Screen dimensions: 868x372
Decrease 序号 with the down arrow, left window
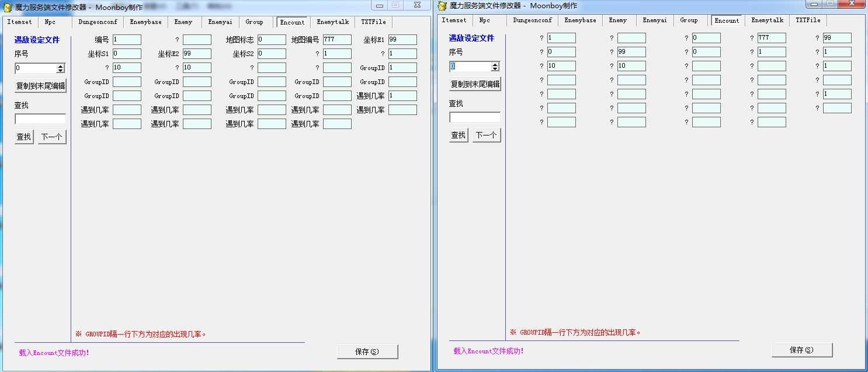[60, 71]
